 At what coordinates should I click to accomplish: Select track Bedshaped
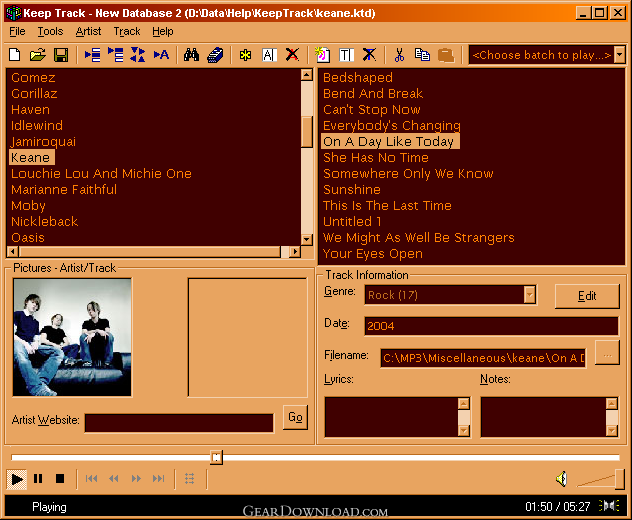[358, 77]
